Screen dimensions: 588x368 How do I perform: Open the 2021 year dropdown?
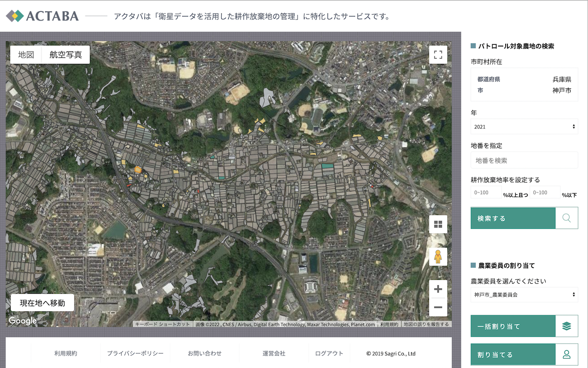tap(524, 127)
